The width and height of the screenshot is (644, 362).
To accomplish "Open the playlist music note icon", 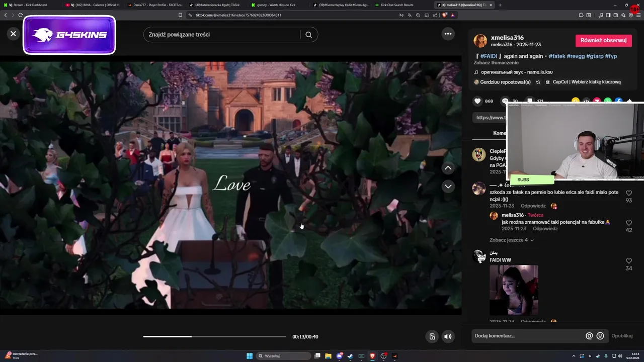I will pos(601,15).
